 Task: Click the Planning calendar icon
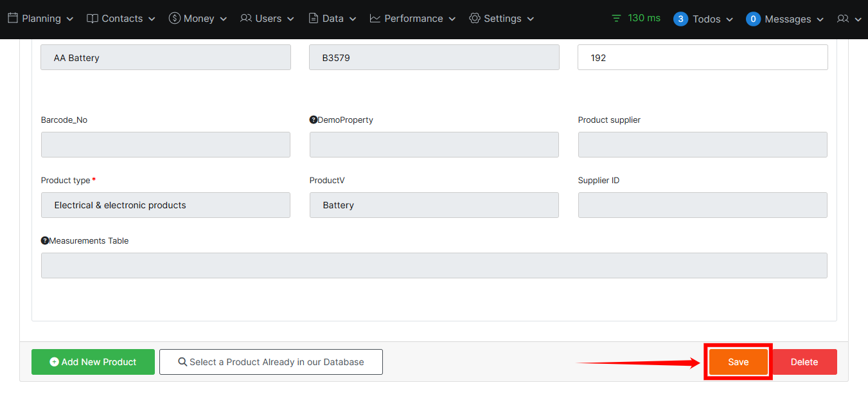tap(13, 19)
